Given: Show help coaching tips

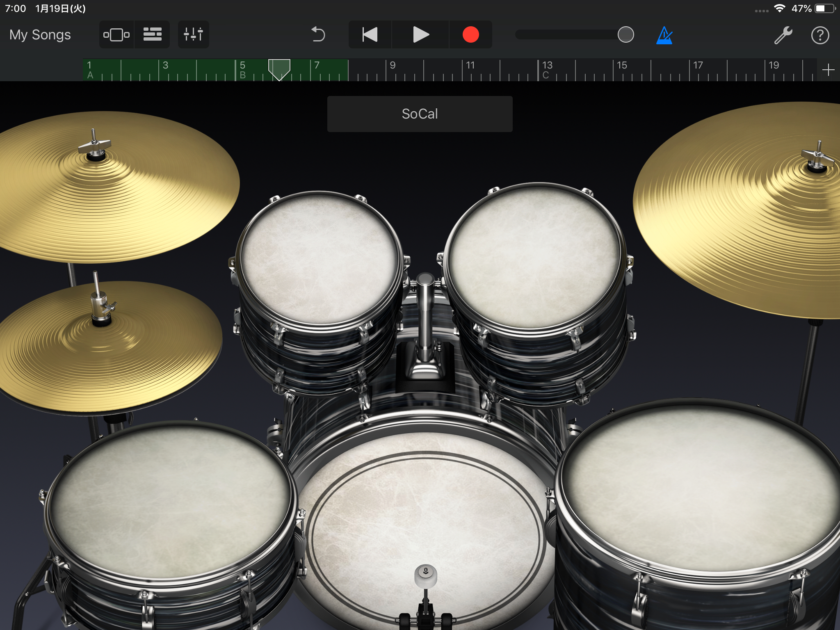Looking at the screenshot, I should [x=820, y=35].
